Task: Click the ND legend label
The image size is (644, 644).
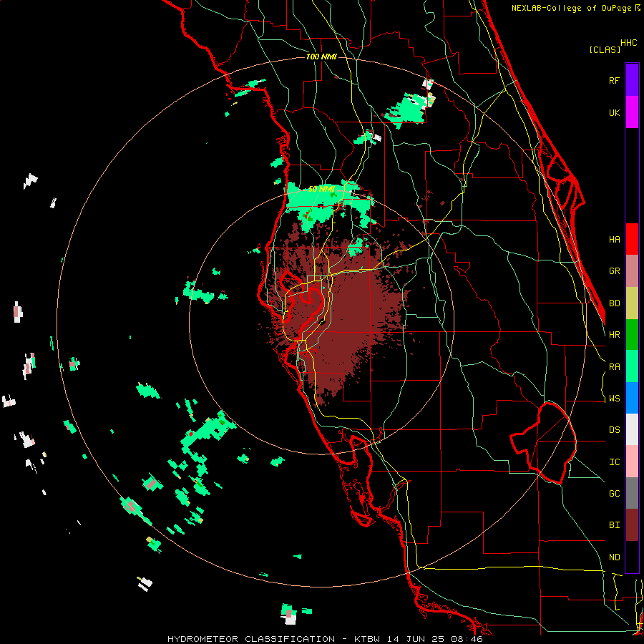Action: pyautogui.click(x=614, y=557)
